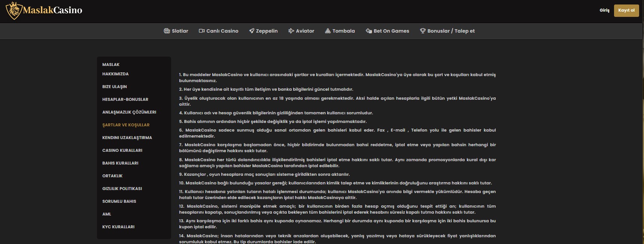Click the Giriş login link
The image size is (644, 244).
tap(604, 10)
